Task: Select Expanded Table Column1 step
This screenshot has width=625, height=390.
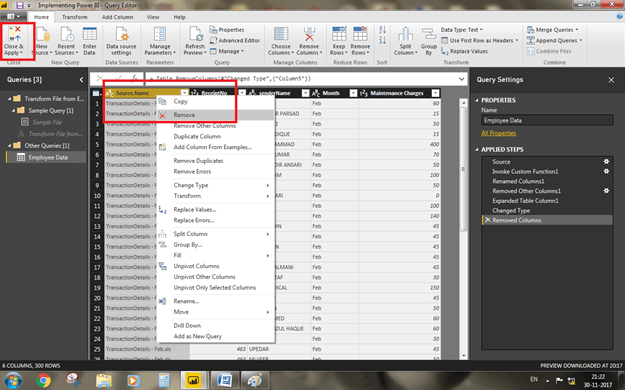Action: [547, 201]
